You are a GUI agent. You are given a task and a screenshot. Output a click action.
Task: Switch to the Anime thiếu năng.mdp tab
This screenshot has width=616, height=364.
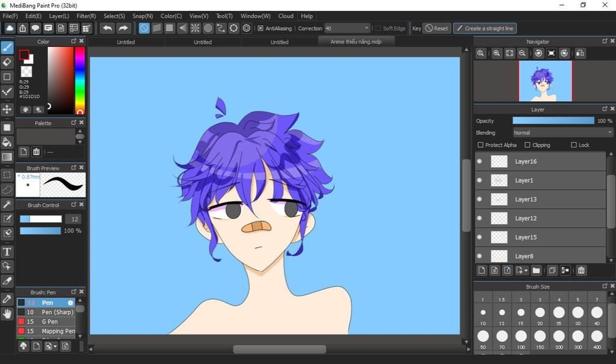(x=356, y=42)
